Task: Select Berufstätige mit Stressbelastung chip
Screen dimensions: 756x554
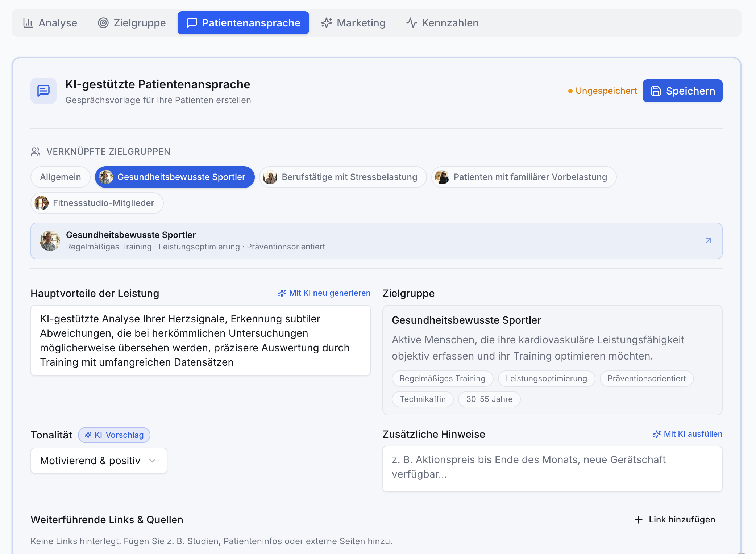Action: click(343, 177)
